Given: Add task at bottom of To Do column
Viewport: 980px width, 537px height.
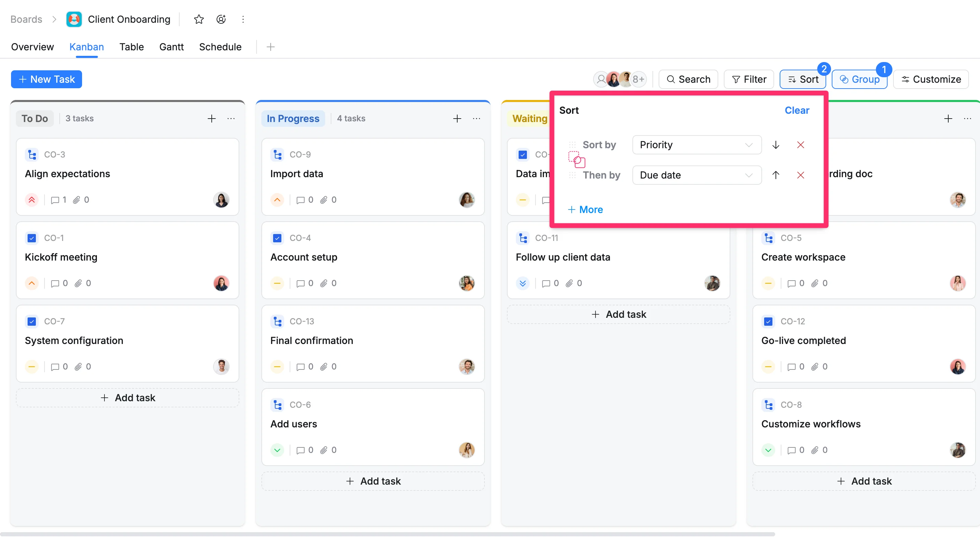Looking at the screenshot, I should coord(128,398).
